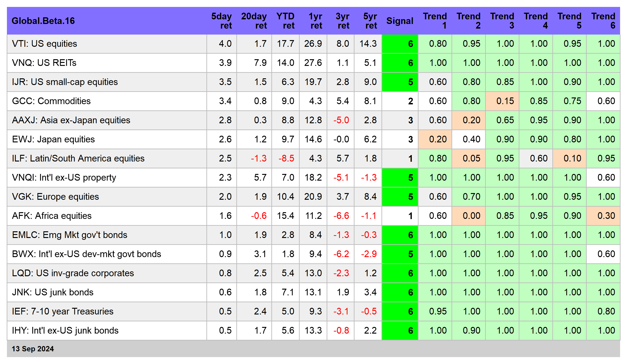This screenshot has width=627, height=364.
Task: Select EMLC: Emg Mkt gov't bonds label
Action: [69, 235]
